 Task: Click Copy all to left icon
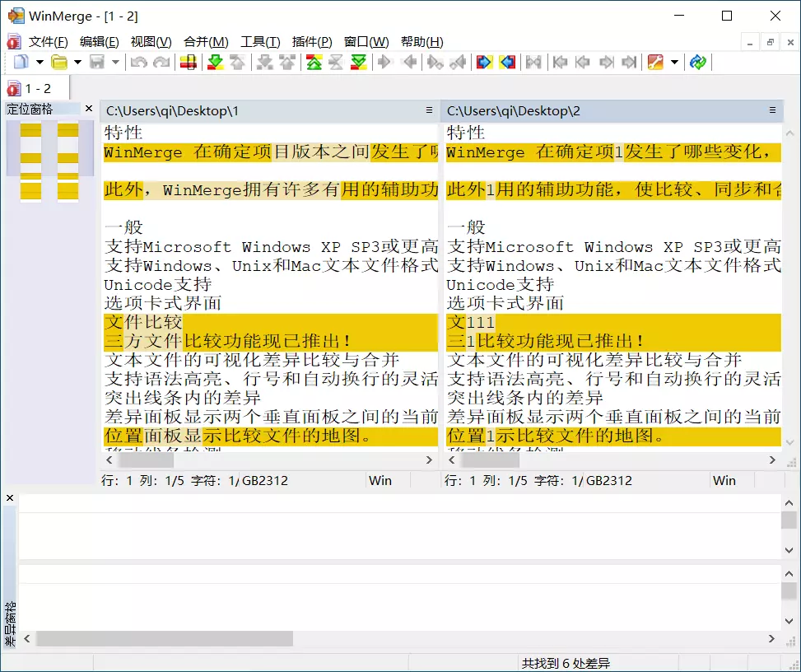507,62
